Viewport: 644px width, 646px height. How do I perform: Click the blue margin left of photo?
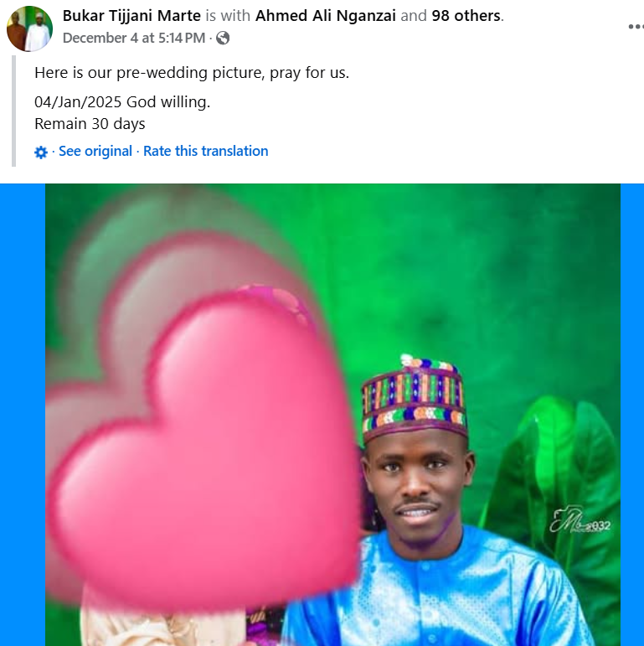point(23,415)
